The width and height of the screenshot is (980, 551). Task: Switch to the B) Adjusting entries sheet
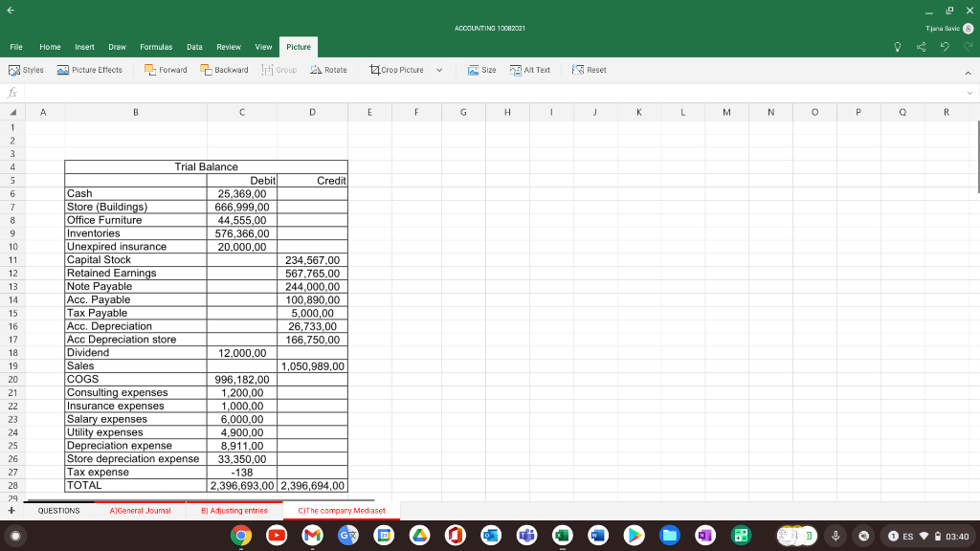(235, 510)
